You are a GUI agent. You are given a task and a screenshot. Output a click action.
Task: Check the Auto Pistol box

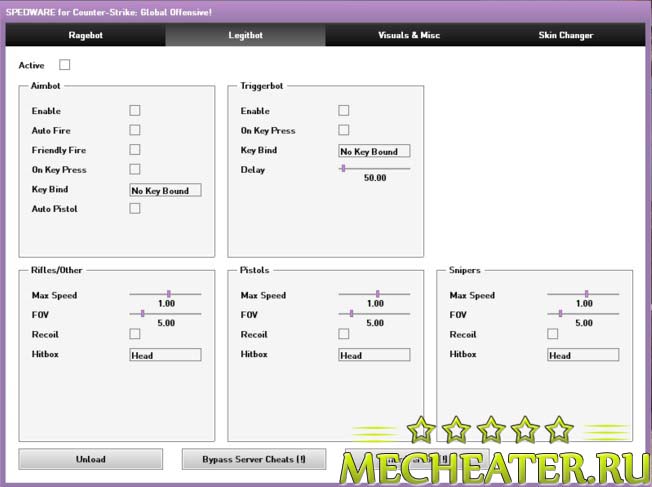pyautogui.click(x=135, y=208)
